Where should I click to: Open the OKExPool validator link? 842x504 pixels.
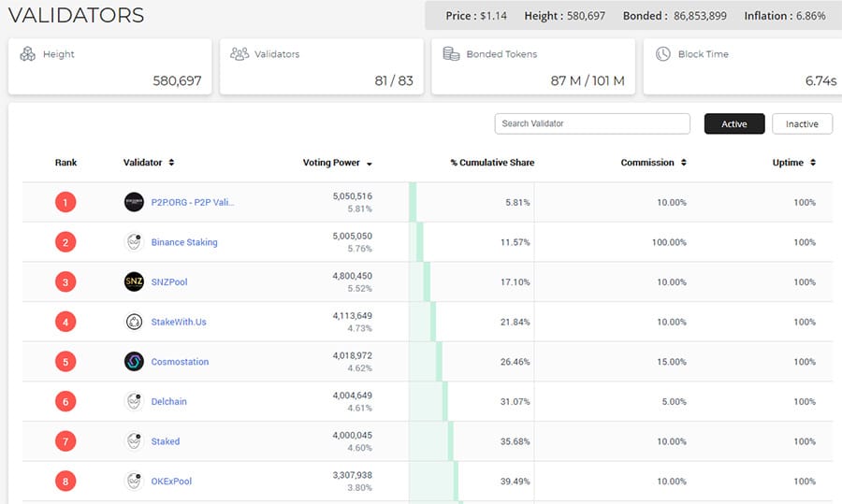tap(171, 482)
